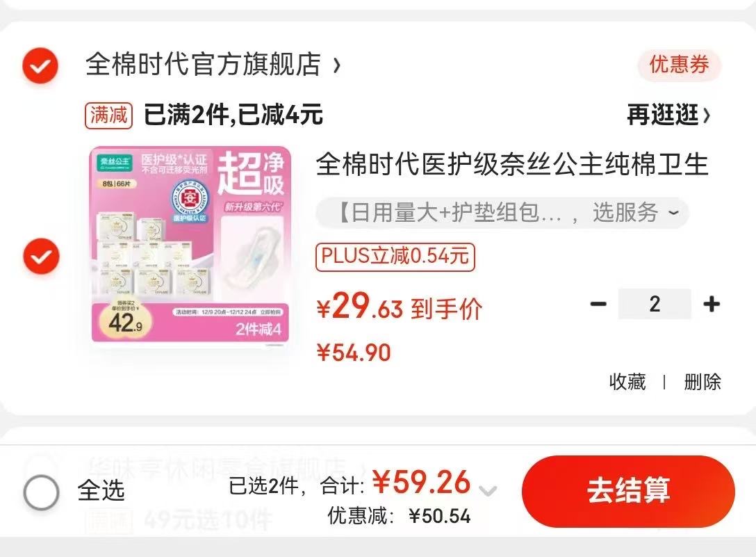
Task: Toggle the 全选 select-all radio button
Action: (x=42, y=492)
